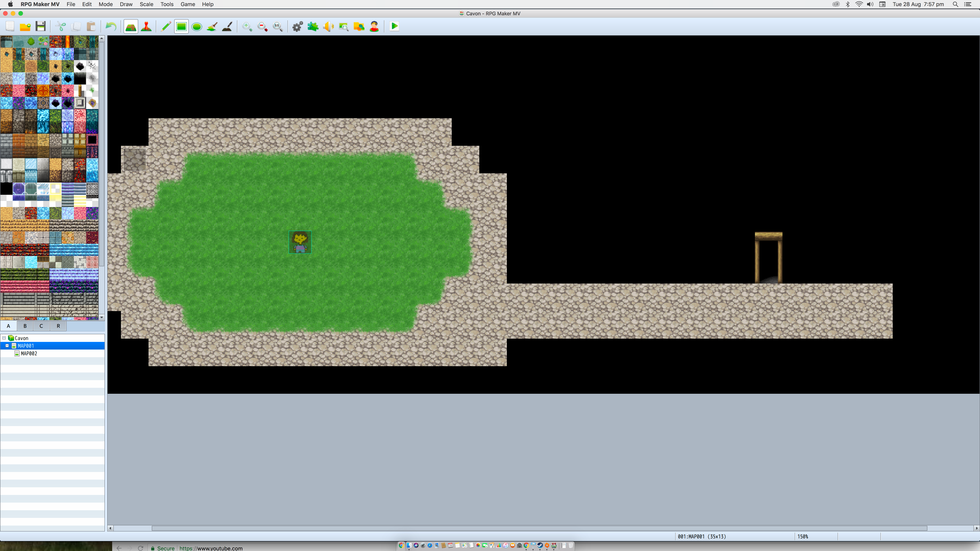Open the Event Searcher icon
Screen dimensions: 980x551
pos(344,26)
